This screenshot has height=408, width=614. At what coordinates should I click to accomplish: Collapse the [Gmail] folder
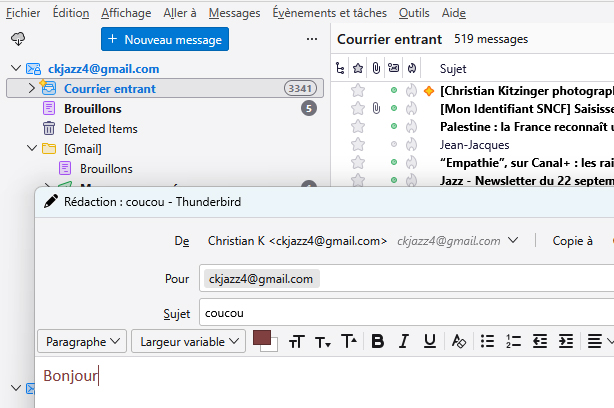pos(32,148)
